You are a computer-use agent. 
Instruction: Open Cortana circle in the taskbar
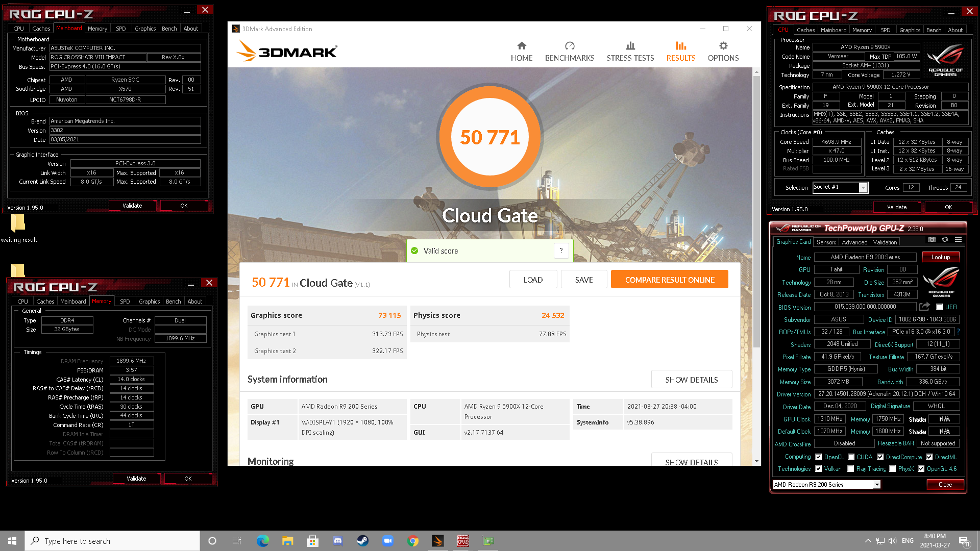coord(212,541)
